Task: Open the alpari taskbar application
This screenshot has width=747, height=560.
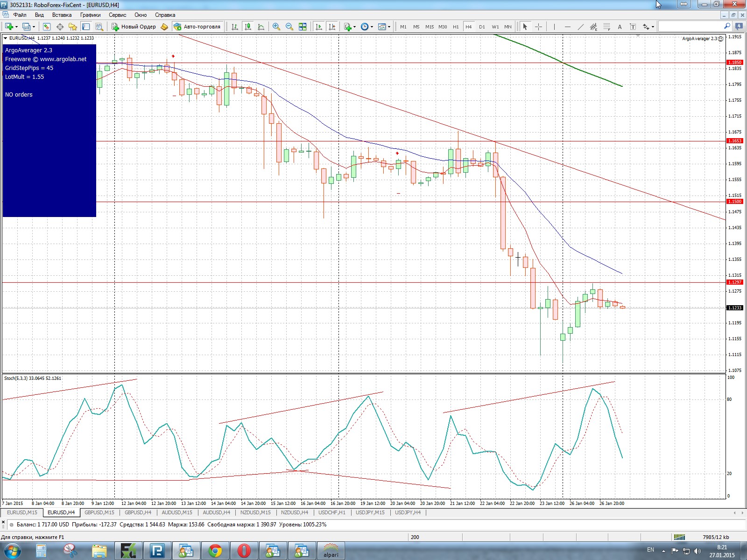Action: [x=331, y=551]
